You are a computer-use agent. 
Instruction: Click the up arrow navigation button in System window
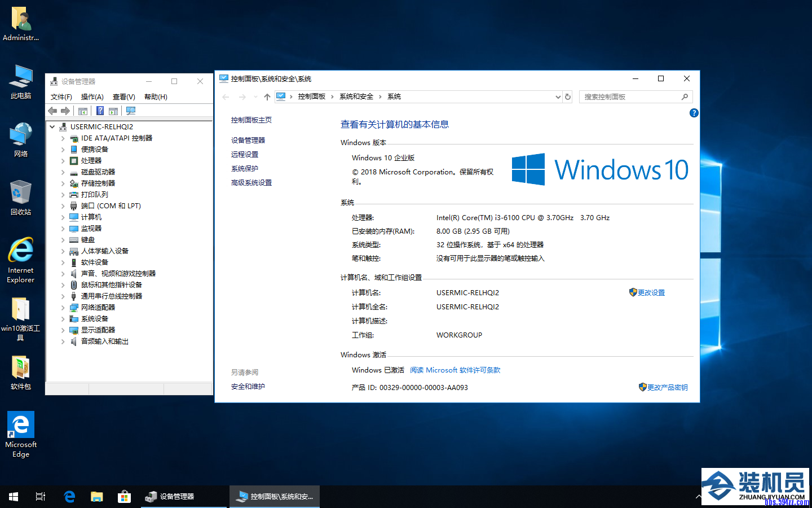pyautogui.click(x=267, y=97)
